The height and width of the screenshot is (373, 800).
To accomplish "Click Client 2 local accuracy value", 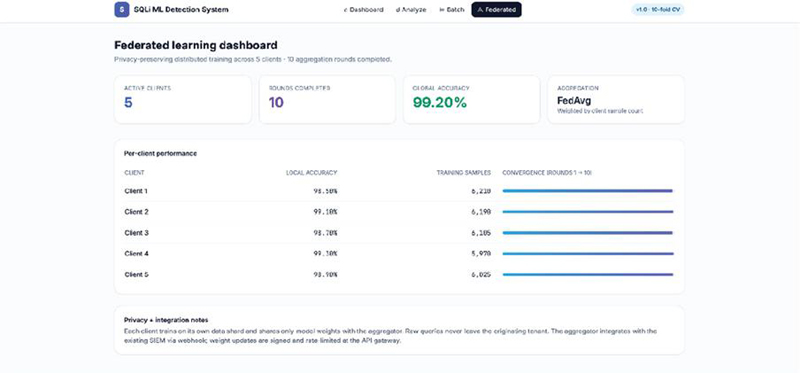I will (x=325, y=212).
